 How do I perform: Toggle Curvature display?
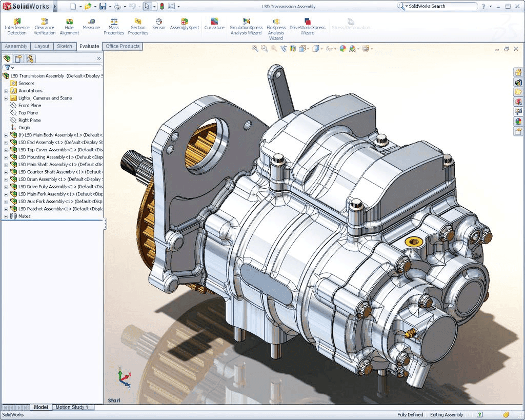tap(214, 24)
